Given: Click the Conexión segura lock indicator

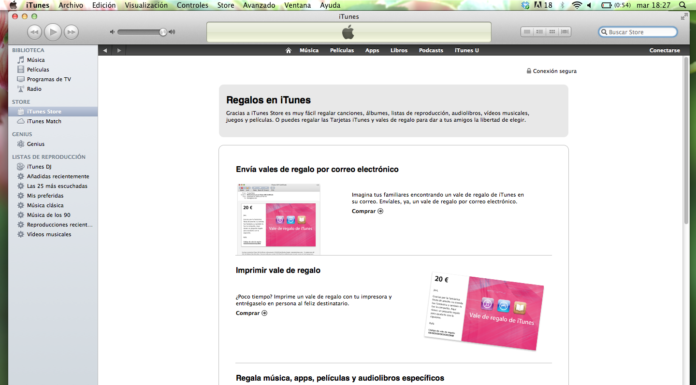Looking at the screenshot, I should coord(551,71).
